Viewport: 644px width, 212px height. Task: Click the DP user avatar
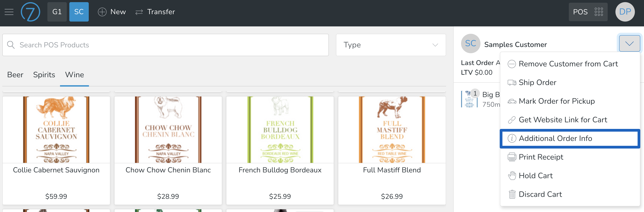(625, 12)
